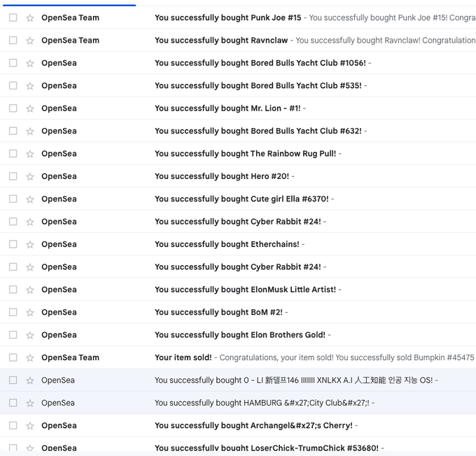
Task: Check the Archangel's Cherry email box
Action: point(13,425)
